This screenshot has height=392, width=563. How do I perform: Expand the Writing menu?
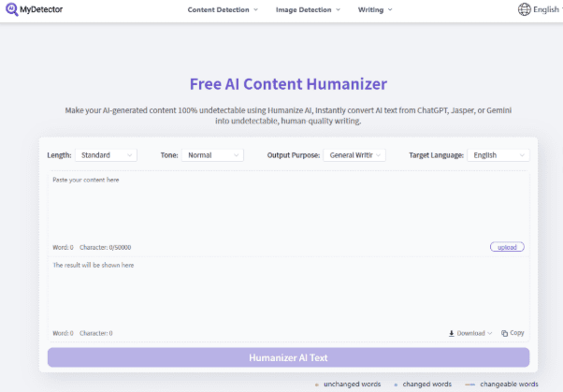(x=374, y=9)
